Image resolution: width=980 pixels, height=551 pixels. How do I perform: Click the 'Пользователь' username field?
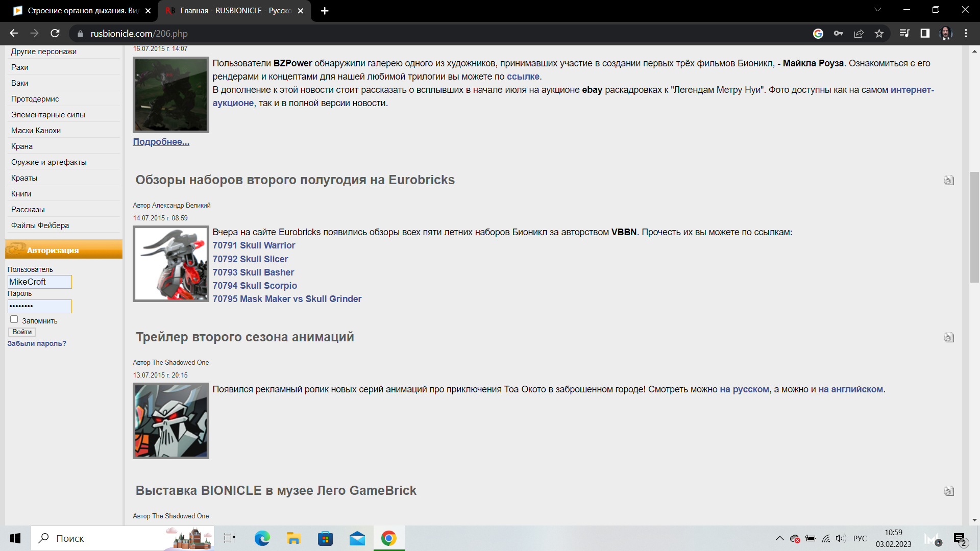[40, 282]
